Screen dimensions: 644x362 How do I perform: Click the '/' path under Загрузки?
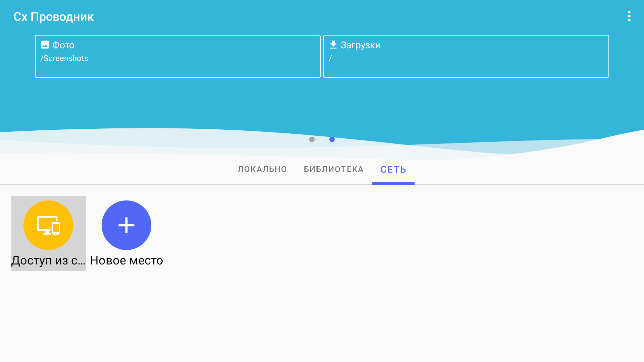(330, 59)
